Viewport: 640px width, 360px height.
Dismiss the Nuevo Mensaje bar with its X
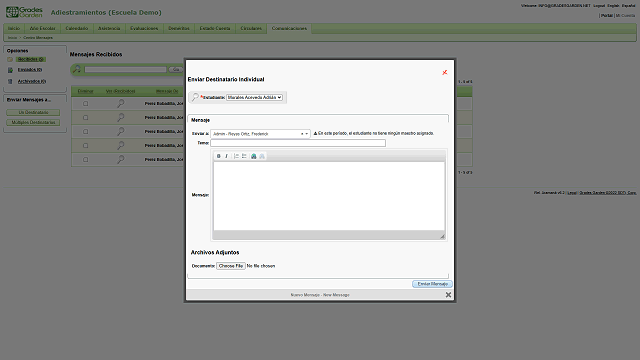pos(448,295)
